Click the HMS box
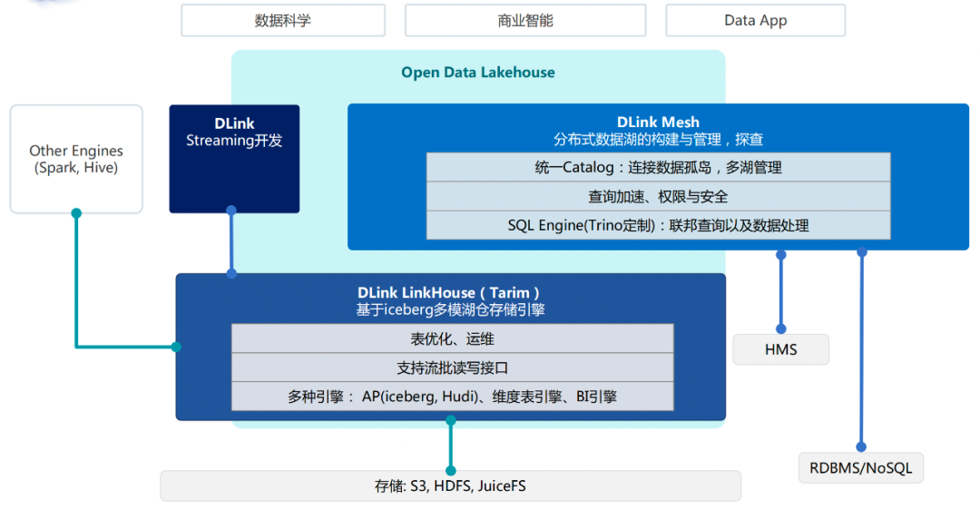 pyautogui.click(x=780, y=349)
